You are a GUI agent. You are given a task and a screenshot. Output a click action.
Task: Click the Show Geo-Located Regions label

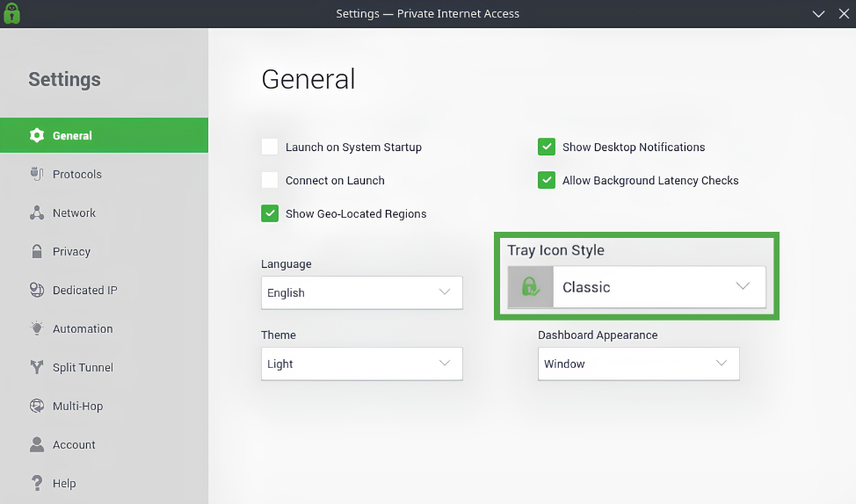(x=356, y=214)
